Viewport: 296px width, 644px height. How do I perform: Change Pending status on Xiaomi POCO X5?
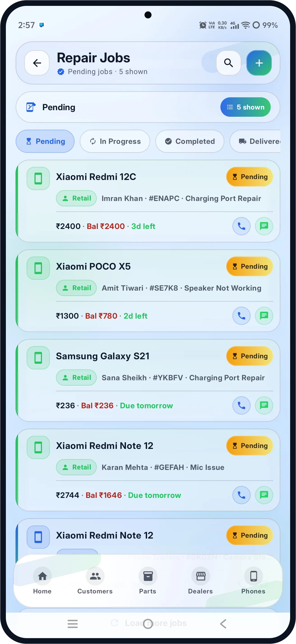coord(250,266)
